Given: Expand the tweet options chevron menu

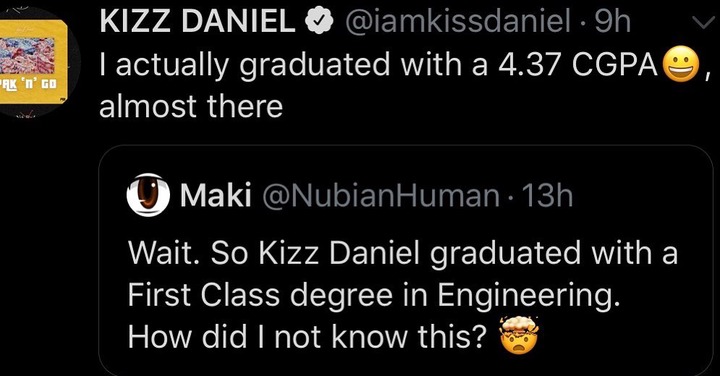Looking at the screenshot, I should 703,22.
